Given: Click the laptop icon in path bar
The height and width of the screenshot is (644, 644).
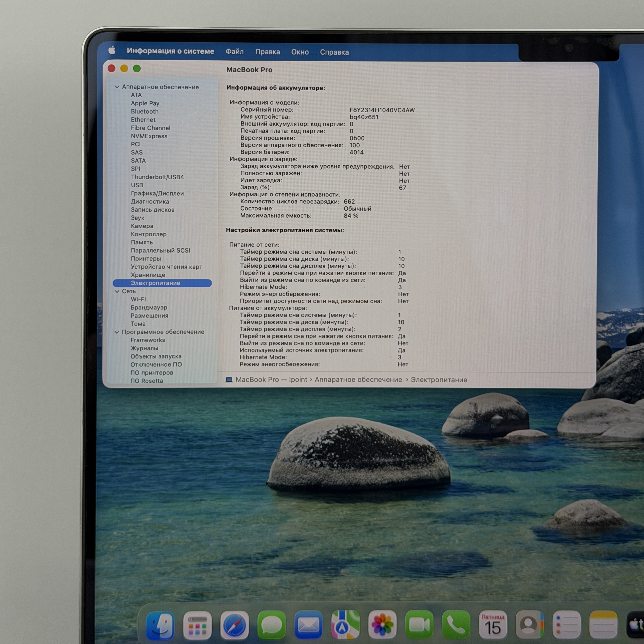Looking at the screenshot, I should [229, 380].
